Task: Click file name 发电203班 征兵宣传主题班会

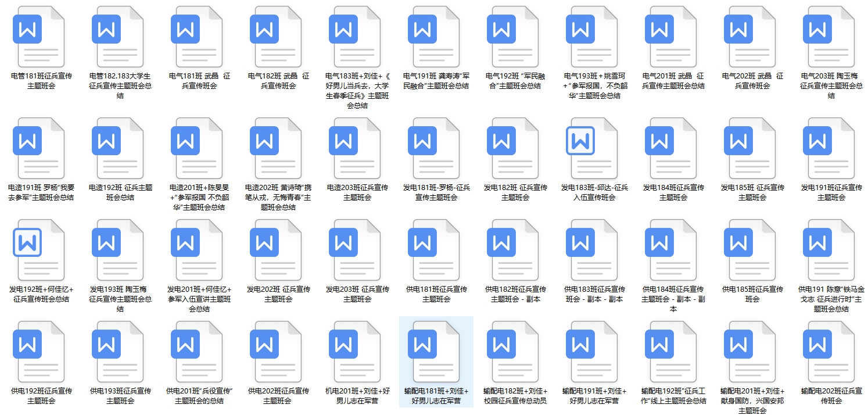Action: (357, 294)
